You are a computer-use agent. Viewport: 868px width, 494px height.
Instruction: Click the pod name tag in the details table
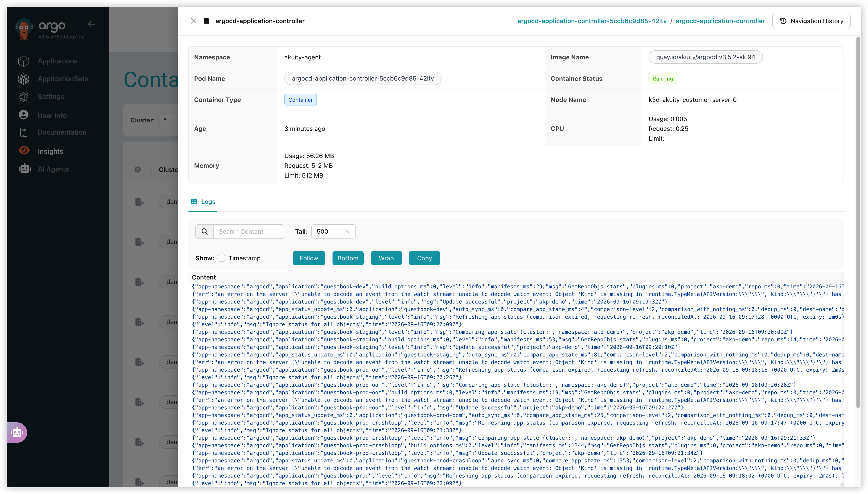363,78
